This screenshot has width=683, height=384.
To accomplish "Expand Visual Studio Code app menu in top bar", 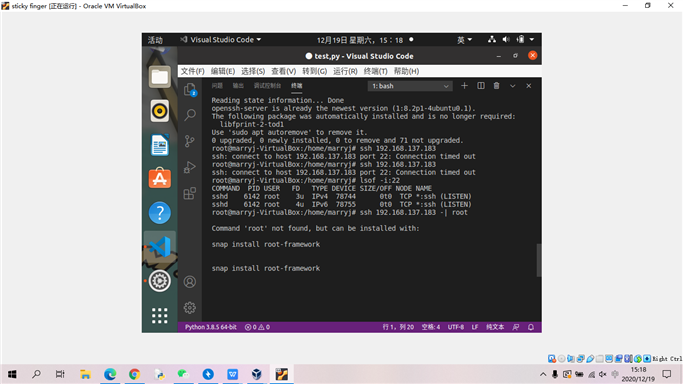I will click(221, 40).
